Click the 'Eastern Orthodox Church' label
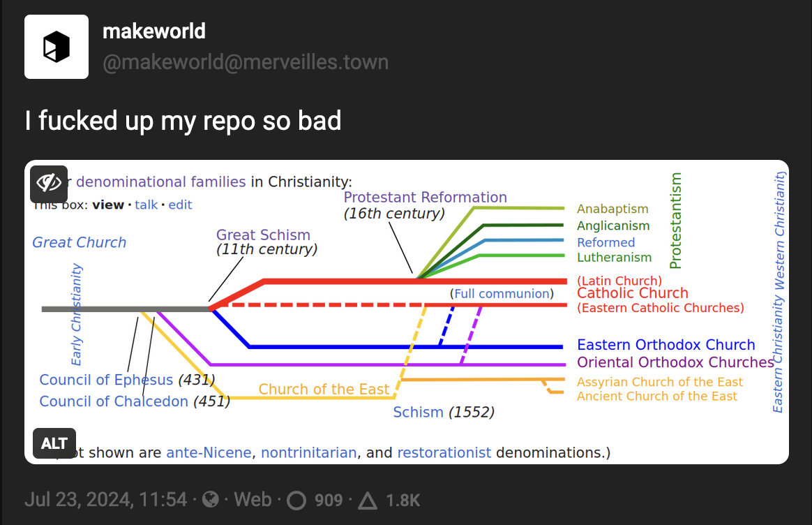The height and width of the screenshot is (525, 812). (666, 345)
